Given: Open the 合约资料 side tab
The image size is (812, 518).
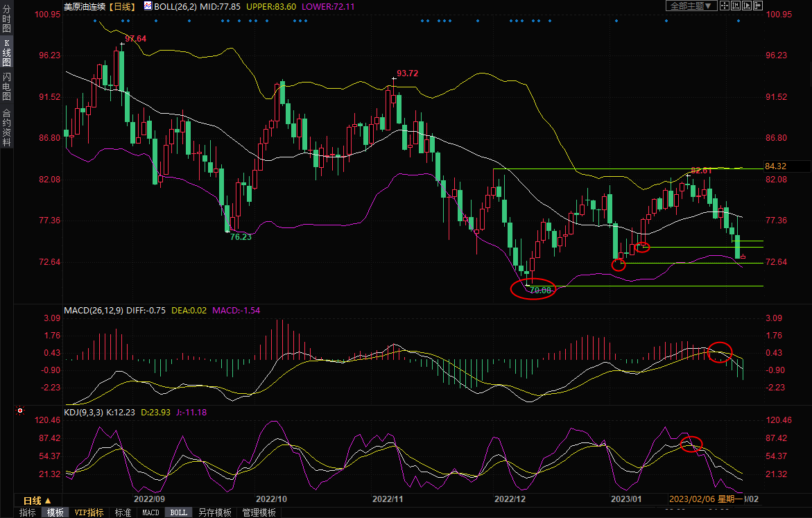Looking at the screenshot, I should coord(6,128).
